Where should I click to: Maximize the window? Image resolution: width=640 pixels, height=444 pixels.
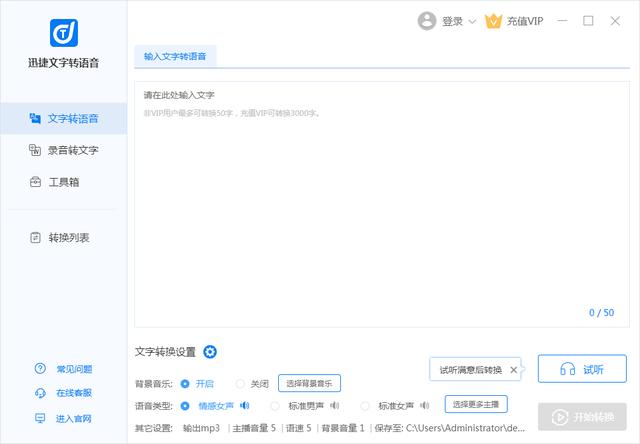click(588, 21)
